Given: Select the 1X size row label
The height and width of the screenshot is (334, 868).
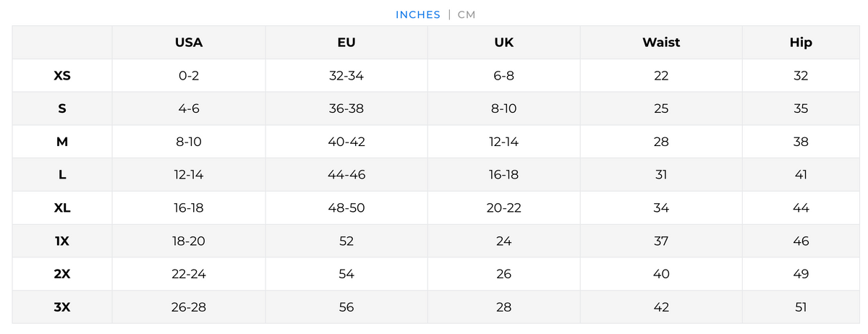Looking at the screenshot, I should 62,241.
